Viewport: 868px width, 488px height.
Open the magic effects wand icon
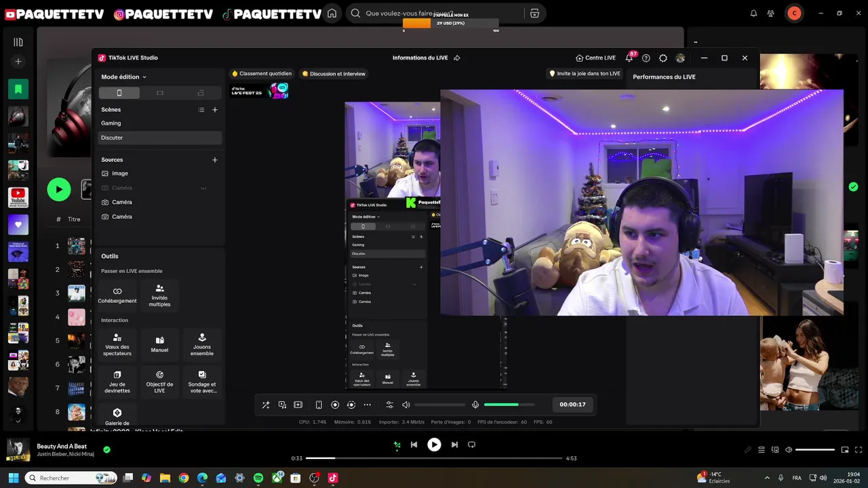click(266, 405)
